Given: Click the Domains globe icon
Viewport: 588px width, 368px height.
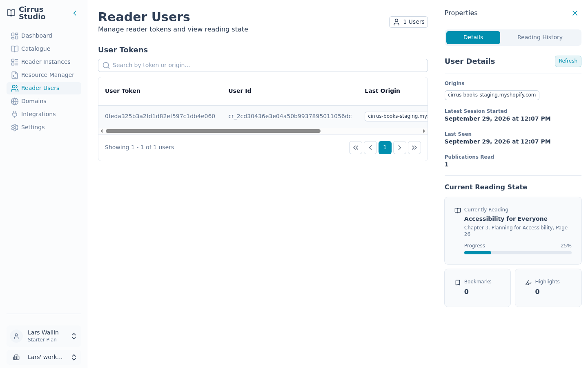Looking at the screenshot, I should (x=15, y=101).
